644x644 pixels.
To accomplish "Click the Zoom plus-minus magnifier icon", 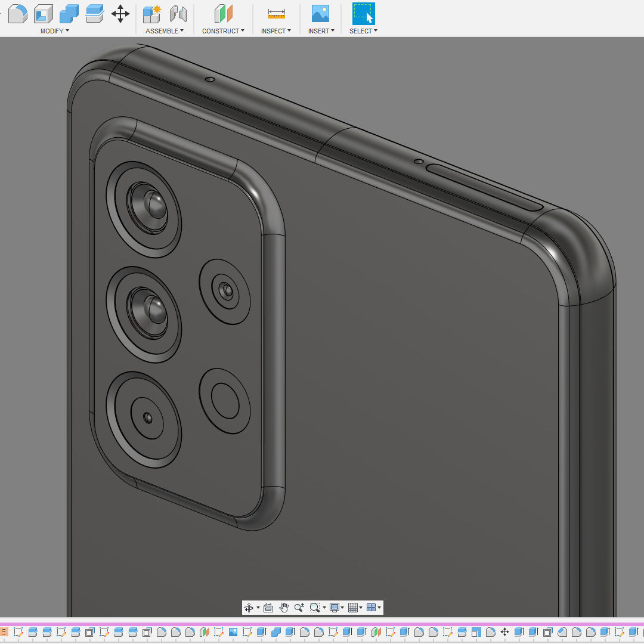I will point(299,608).
